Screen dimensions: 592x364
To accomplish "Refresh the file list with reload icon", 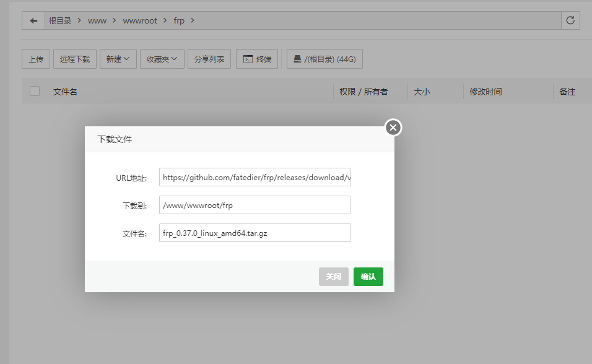I will pos(570,20).
